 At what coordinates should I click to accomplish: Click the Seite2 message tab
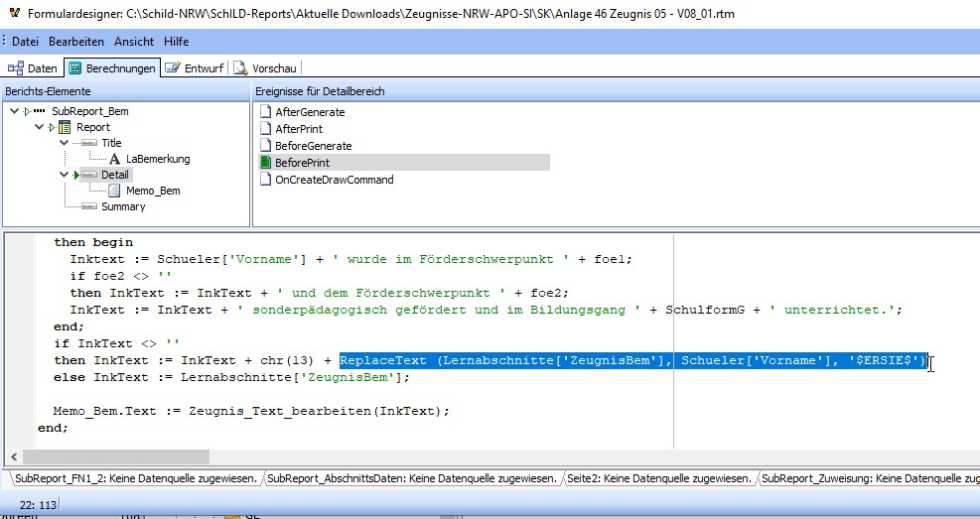click(x=658, y=479)
